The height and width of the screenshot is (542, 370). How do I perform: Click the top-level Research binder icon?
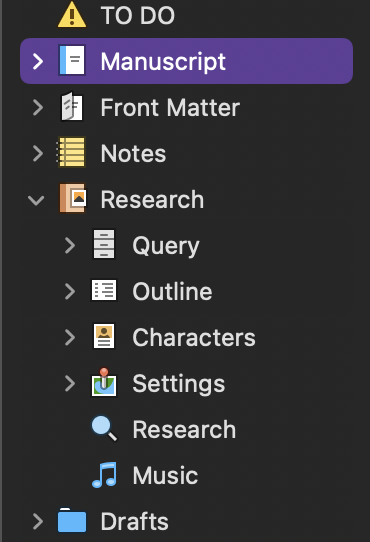(72, 198)
